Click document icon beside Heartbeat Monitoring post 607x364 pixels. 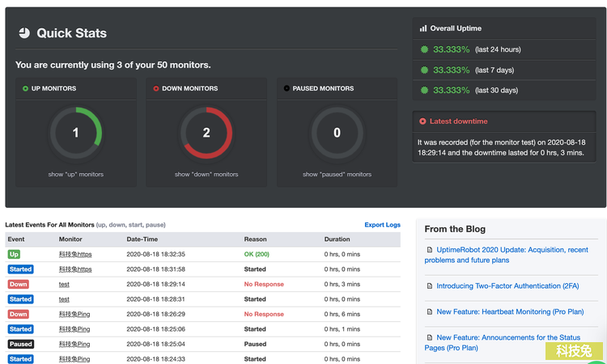(429, 311)
